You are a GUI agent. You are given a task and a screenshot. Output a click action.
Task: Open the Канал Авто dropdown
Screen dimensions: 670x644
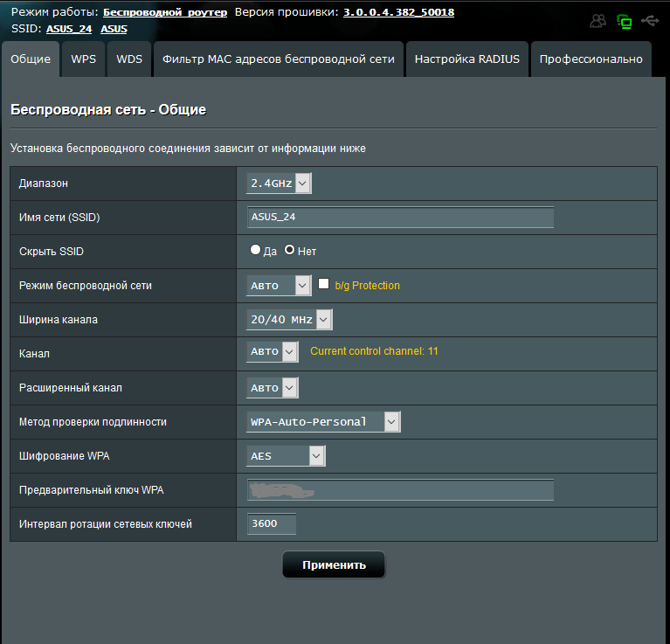click(x=273, y=351)
